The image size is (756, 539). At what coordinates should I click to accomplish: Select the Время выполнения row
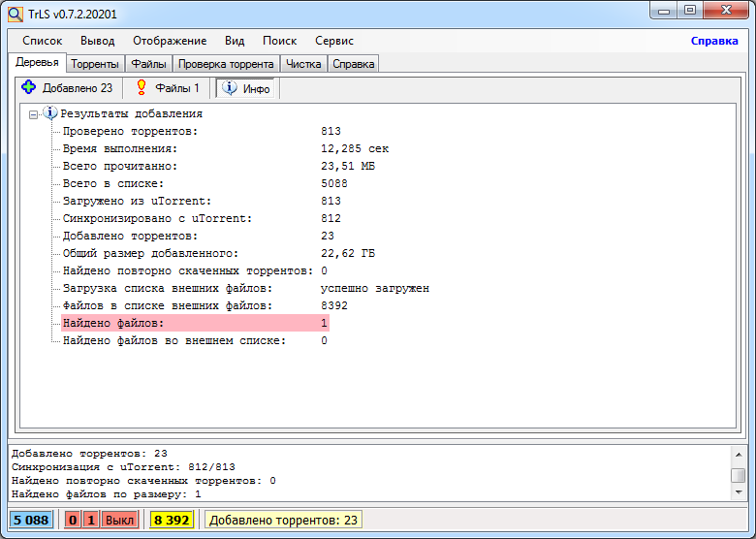pos(226,148)
